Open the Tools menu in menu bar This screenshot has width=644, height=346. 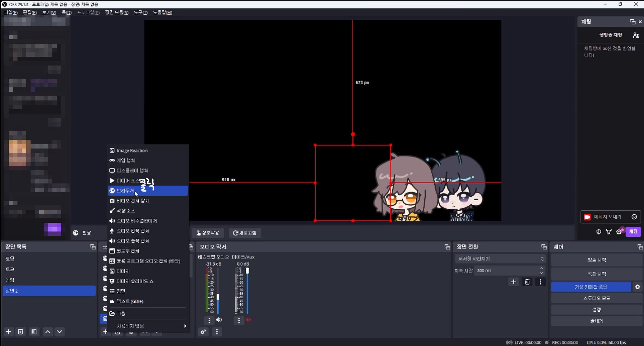click(140, 12)
